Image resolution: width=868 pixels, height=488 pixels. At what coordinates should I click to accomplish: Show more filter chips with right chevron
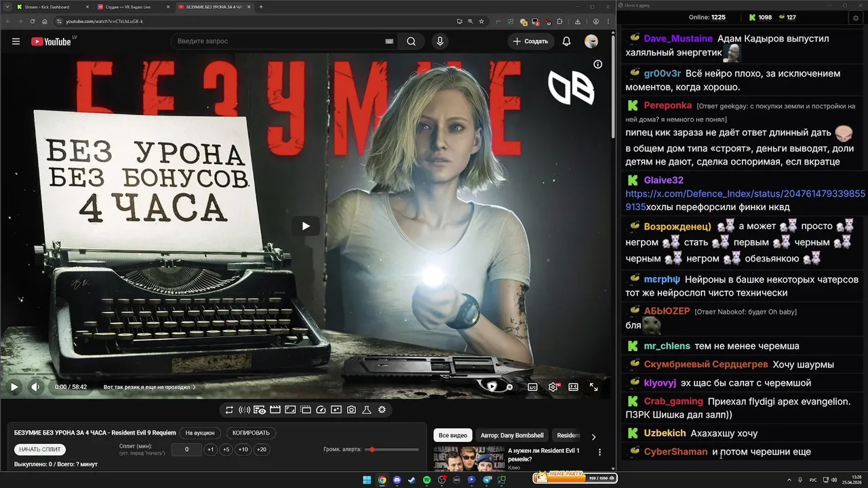[593, 436]
